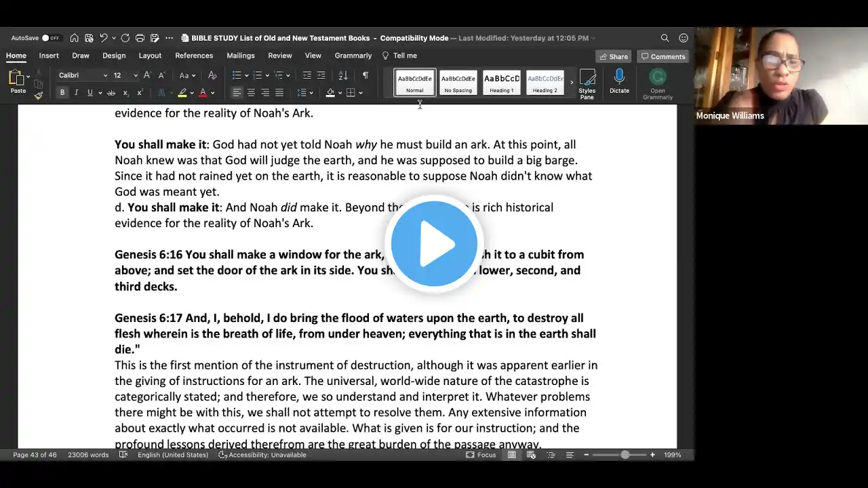Image resolution: width=868 pixels, height=488 pixels.
Task: Open the References tab
Action: tap(194, 56)
